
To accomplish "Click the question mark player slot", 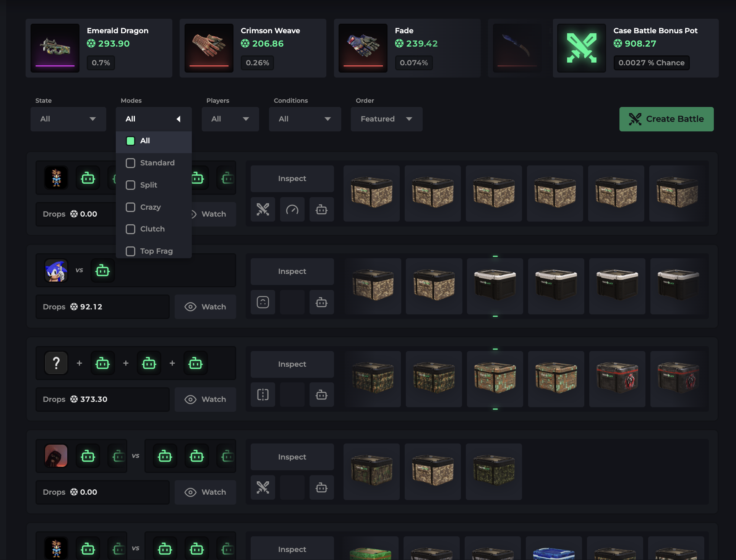I will point(56,363).
